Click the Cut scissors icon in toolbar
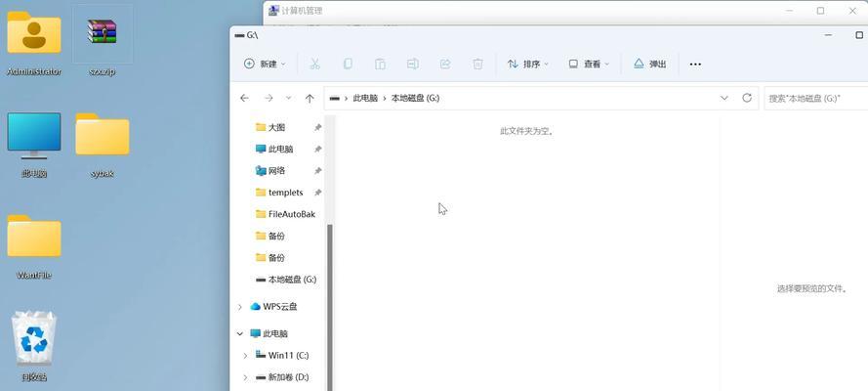 tap(314, 65)
